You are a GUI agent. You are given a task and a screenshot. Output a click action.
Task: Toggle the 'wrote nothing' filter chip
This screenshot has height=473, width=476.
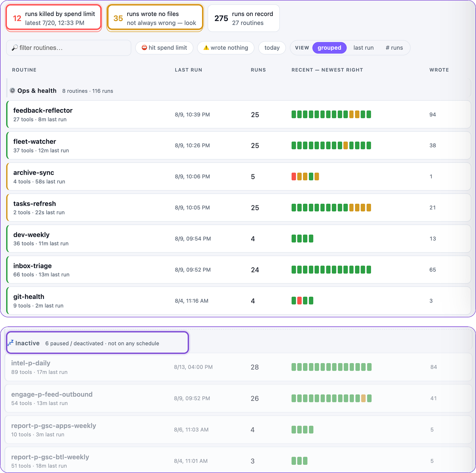coord(226,48)
